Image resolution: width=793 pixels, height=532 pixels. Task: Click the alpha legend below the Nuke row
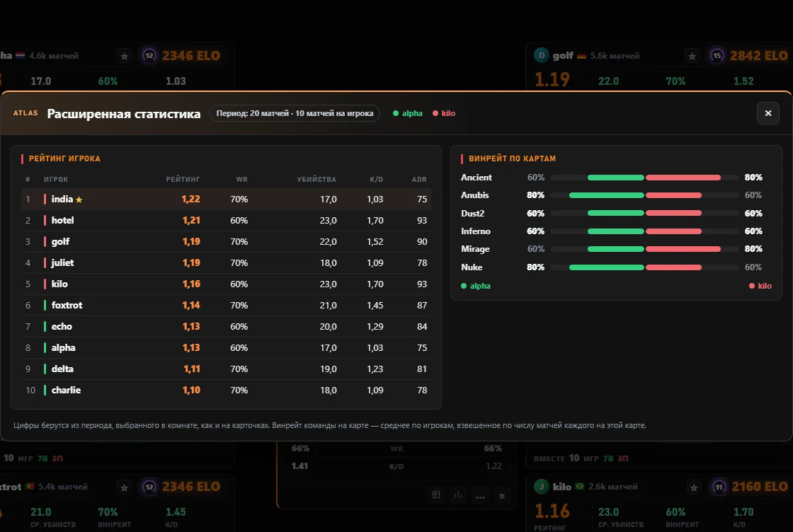click(x=475, y=286)
